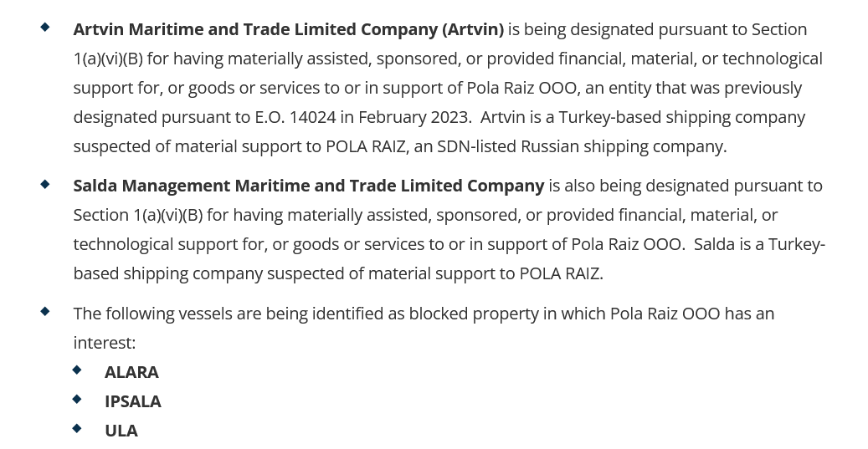This screenshot has width=868, height=449.
Task: Click the diamond bullet next to ALARA
Action: tap(77, 370)
